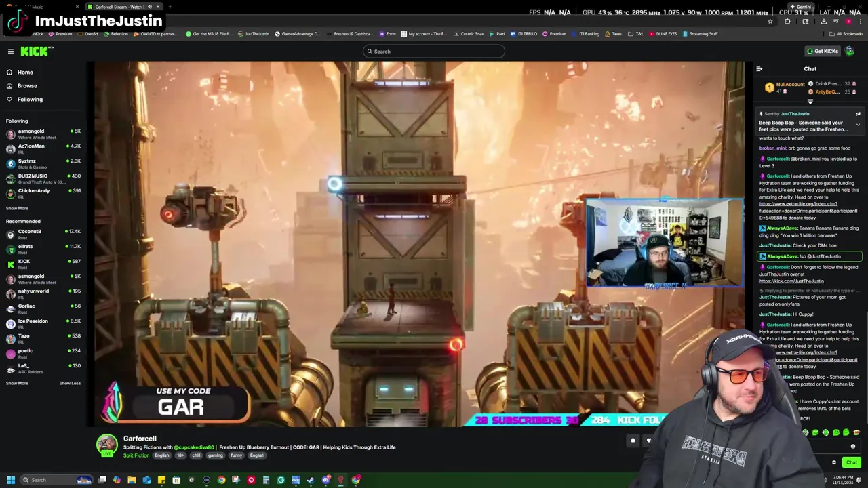
Task: Unpin the pinned chat message icon
Action: tap(858, 114)
